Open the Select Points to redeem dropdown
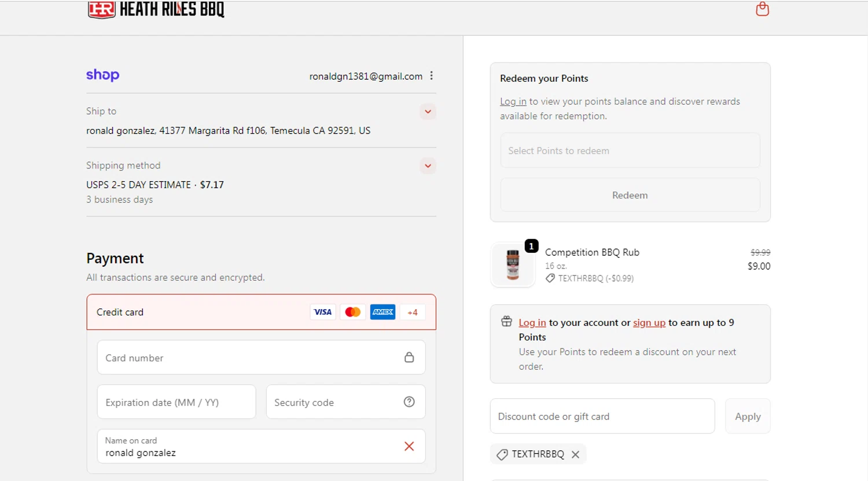The width and height of the screenshot is (868, 481). [630, 150]
